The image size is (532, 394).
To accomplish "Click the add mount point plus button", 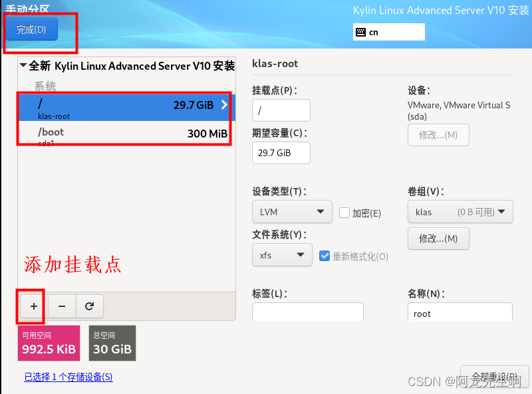I will pos(34,306).
